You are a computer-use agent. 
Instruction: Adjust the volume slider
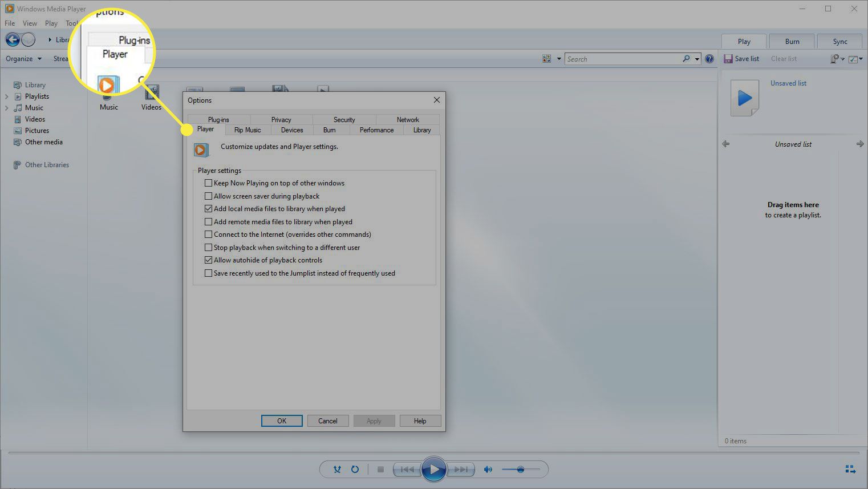pos(521,469)
